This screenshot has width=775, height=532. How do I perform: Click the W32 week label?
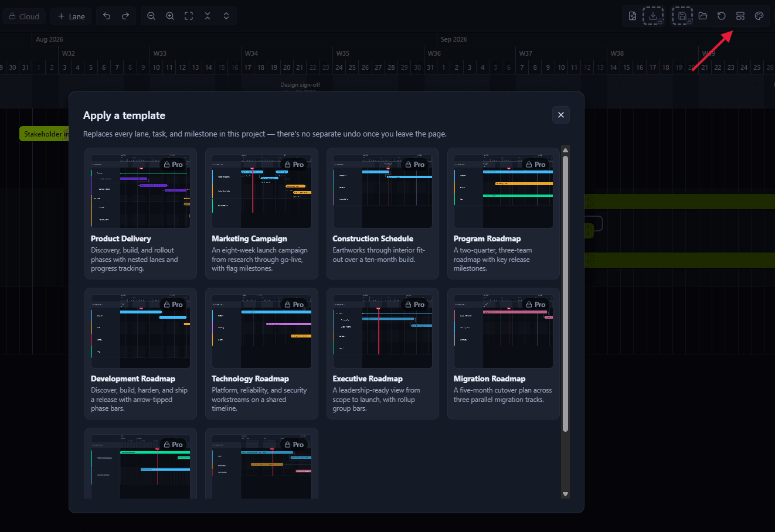click(x=69, y=53)
